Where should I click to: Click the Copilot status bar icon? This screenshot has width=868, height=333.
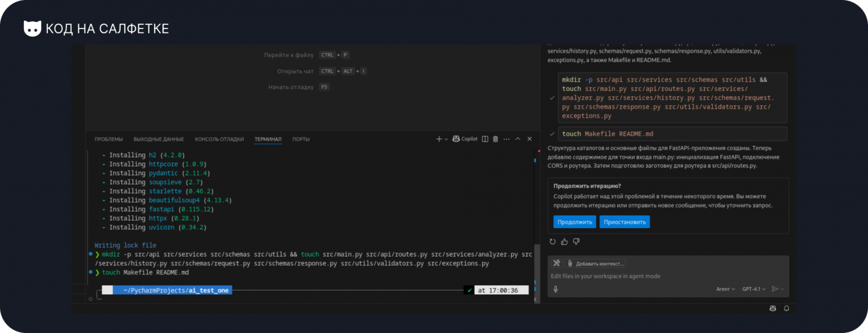[772, 308]
